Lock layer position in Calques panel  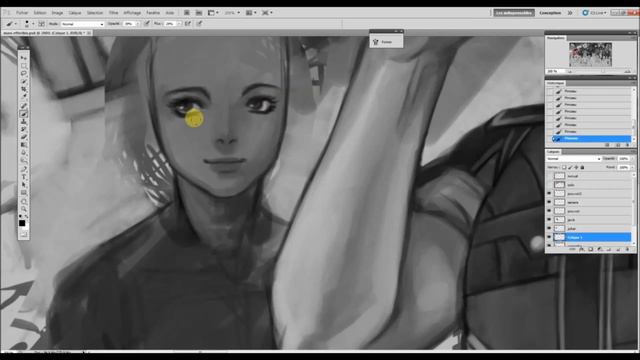tap(576, 167)
